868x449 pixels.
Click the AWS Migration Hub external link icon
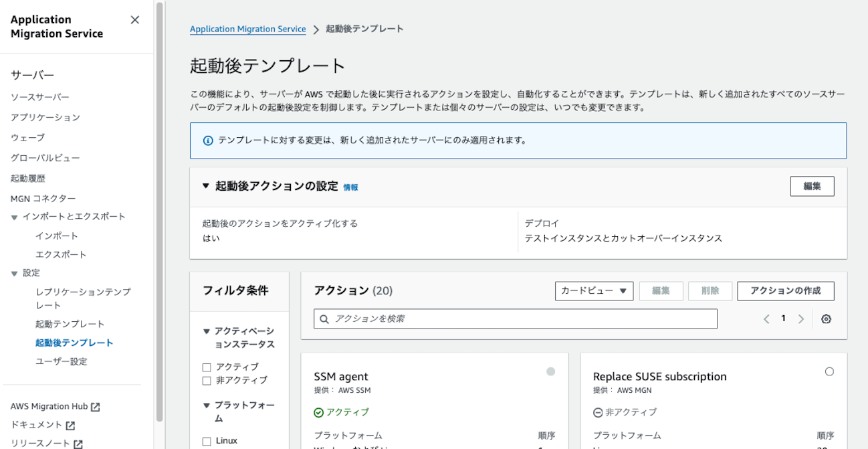pyautogui.click(x=96, y=407)
